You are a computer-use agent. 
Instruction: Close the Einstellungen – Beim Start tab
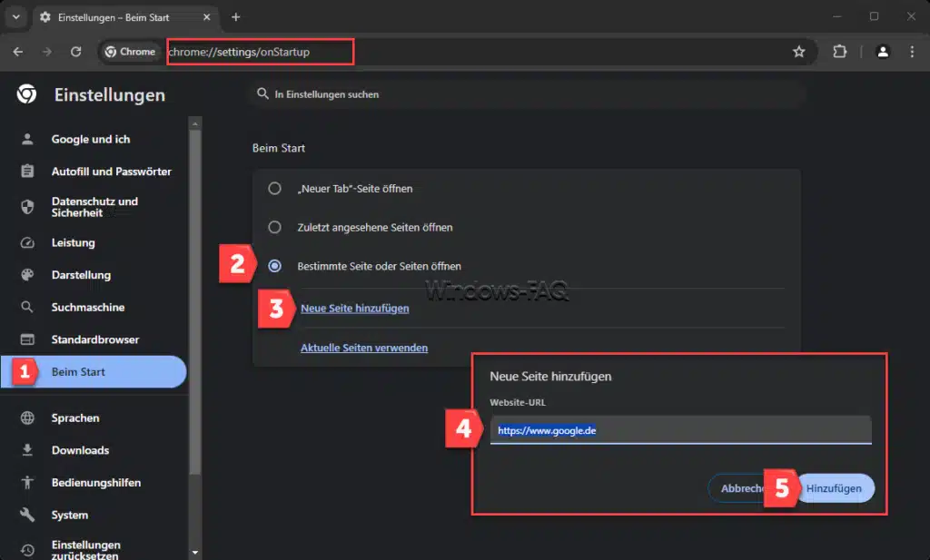coord(206,17)
